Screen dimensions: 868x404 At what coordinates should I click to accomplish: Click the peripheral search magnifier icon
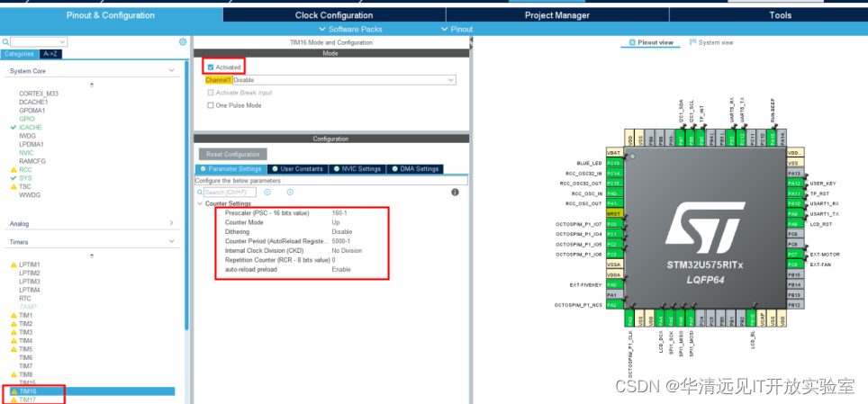coord(5,42)
